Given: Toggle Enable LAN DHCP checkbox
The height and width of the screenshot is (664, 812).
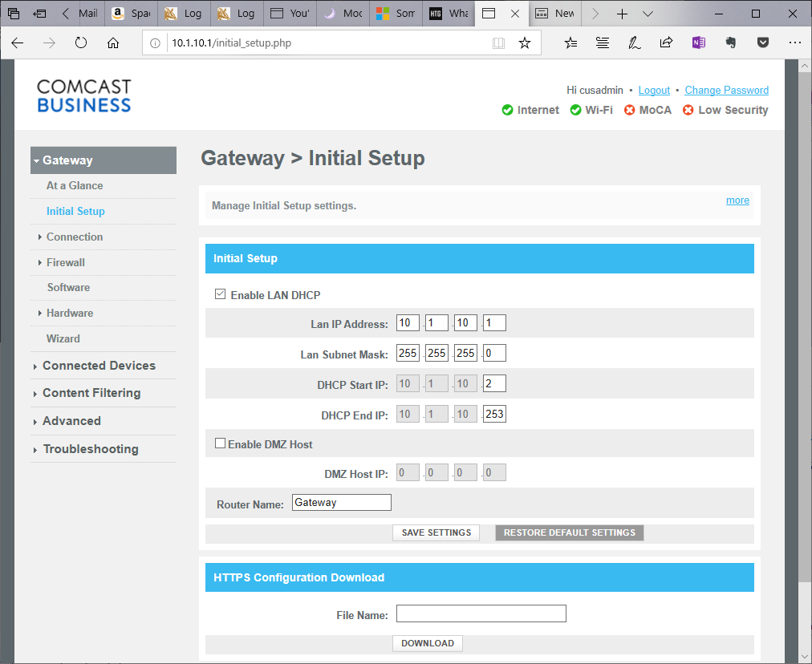Looking at the screenshot, I should coord(220,294).
